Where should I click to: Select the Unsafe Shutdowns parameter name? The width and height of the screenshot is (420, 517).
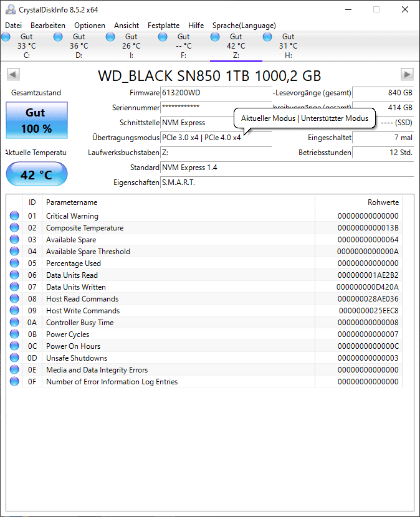[x=77, y=358]
